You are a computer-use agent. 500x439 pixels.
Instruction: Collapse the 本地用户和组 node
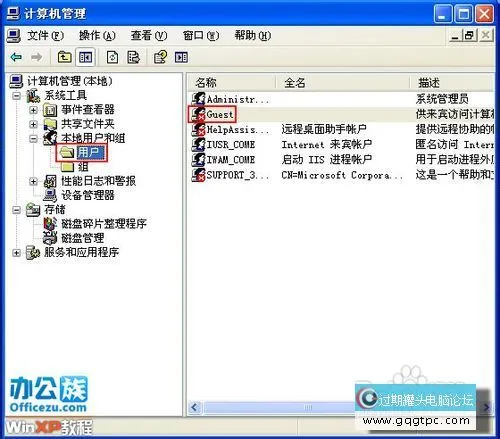pos(33,138)
